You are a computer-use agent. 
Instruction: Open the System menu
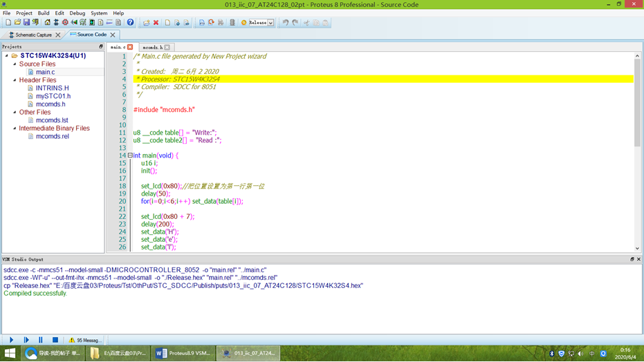[x=99, y=13]
